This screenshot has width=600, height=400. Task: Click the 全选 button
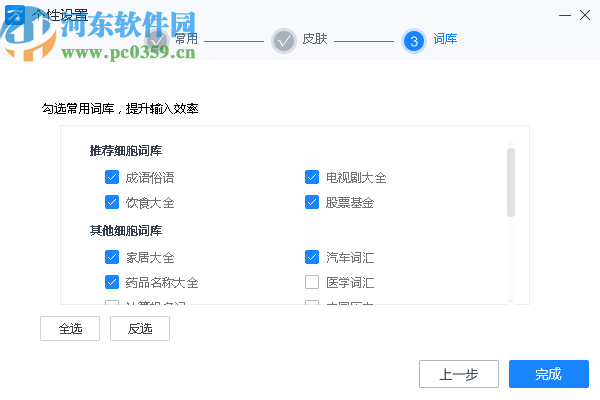pyautogui.click(x=70, y=328)
